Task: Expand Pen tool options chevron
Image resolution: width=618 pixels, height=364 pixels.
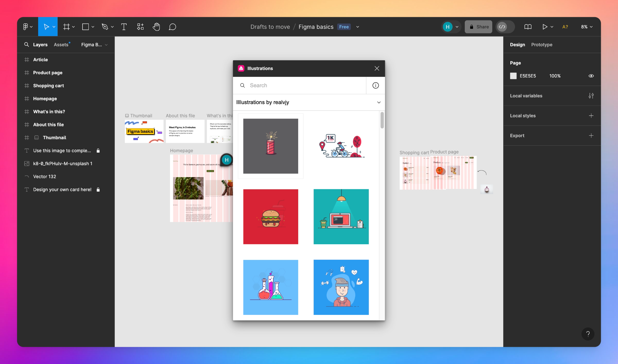Action: tap(112, 27)
